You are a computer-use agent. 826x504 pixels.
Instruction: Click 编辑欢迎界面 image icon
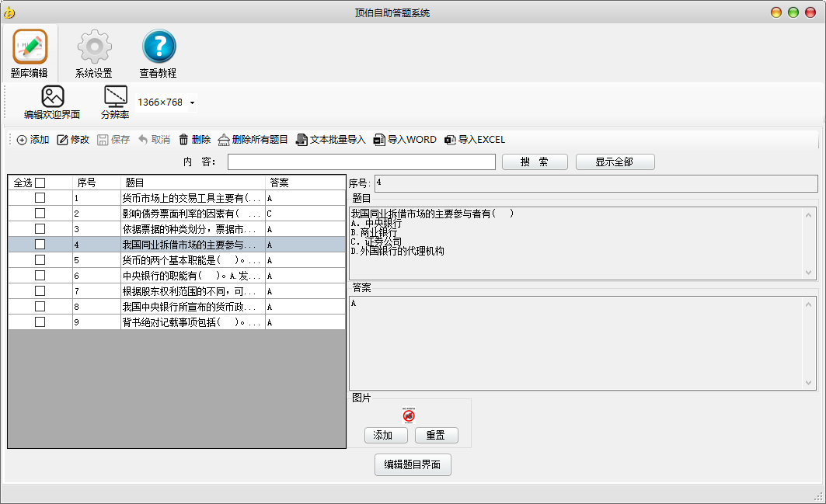52,97
